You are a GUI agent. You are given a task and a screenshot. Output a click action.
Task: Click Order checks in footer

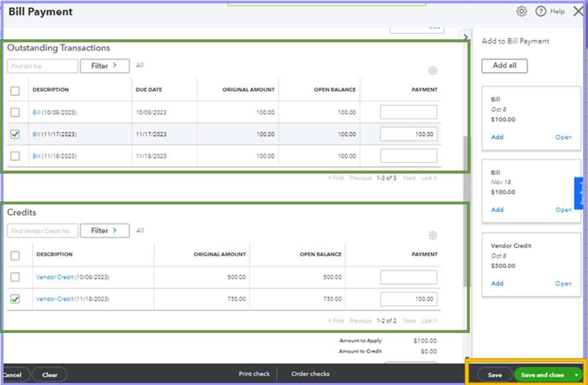tap(310, 374)
